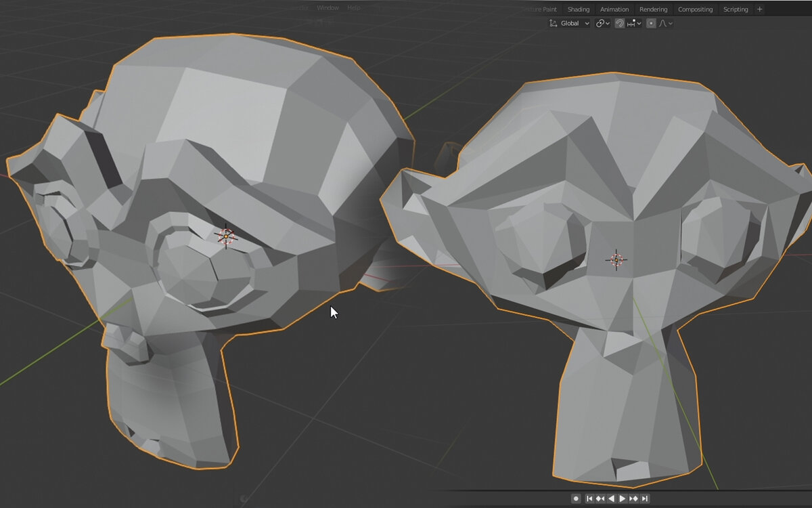Switch to the Animation workspace tab
Viewport: 812px width, 508px height.
point(614,9)
